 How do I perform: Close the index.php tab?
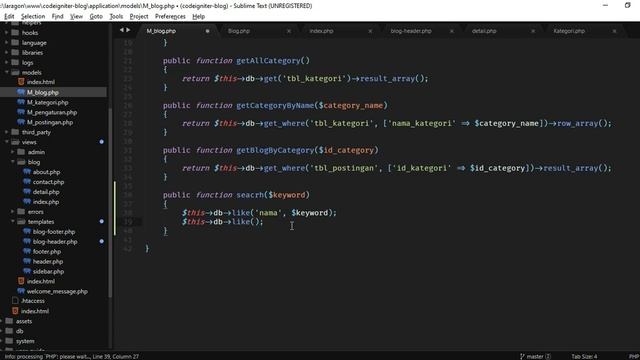pos(370,31)
